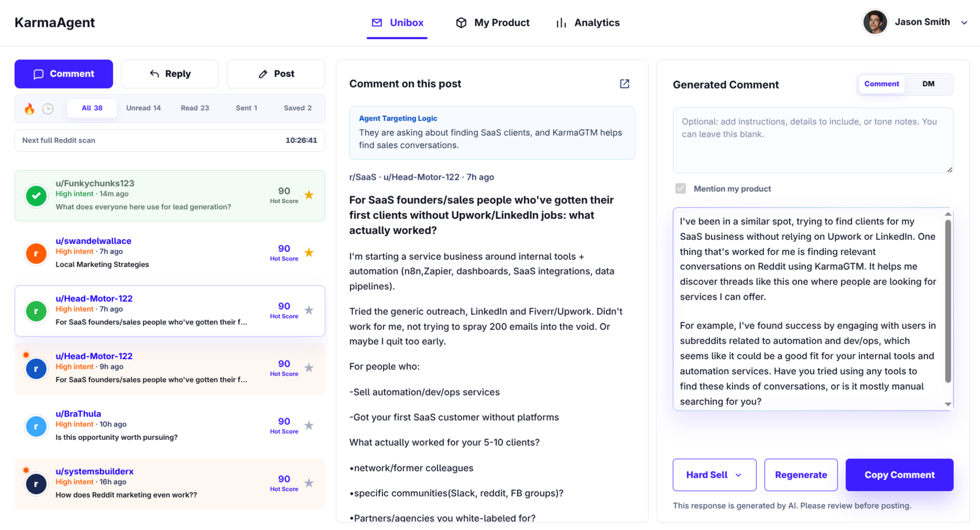This screenshot has width=980, height=530.
Task: Click the Next full Reddit scan timer 10:26:41
Action: click(x=301, y=140)
